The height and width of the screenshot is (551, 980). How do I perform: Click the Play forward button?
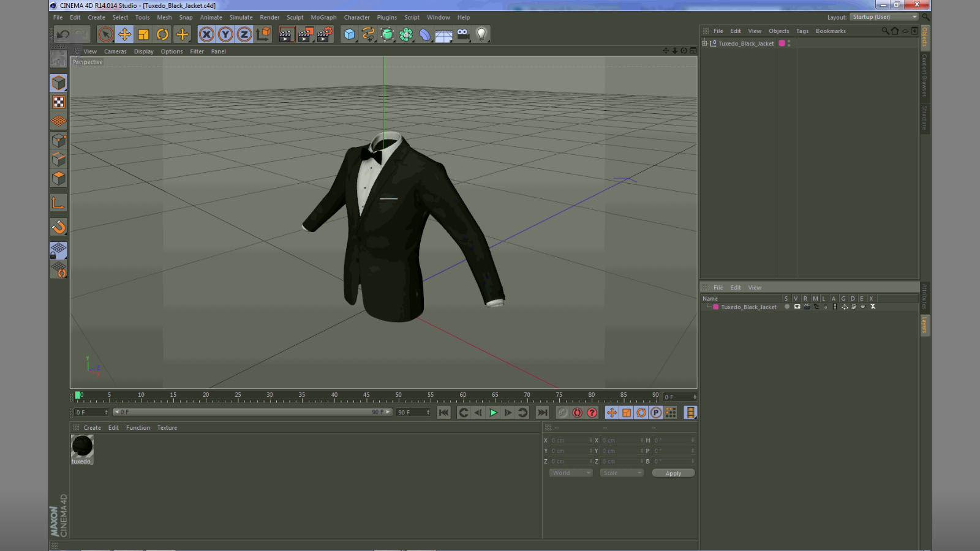pos(493,413)
